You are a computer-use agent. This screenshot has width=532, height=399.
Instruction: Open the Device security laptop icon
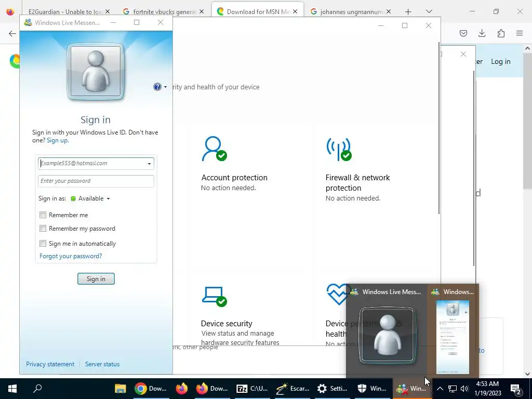(215, 297)
